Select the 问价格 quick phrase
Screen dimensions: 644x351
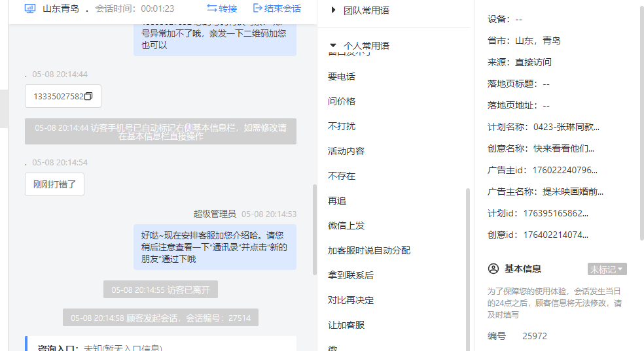pos(341,101)
